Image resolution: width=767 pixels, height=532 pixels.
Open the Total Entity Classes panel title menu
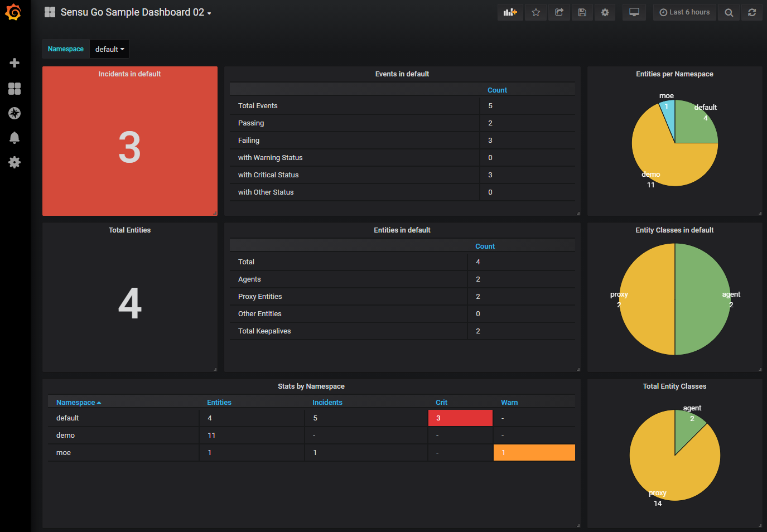point(674,386)
